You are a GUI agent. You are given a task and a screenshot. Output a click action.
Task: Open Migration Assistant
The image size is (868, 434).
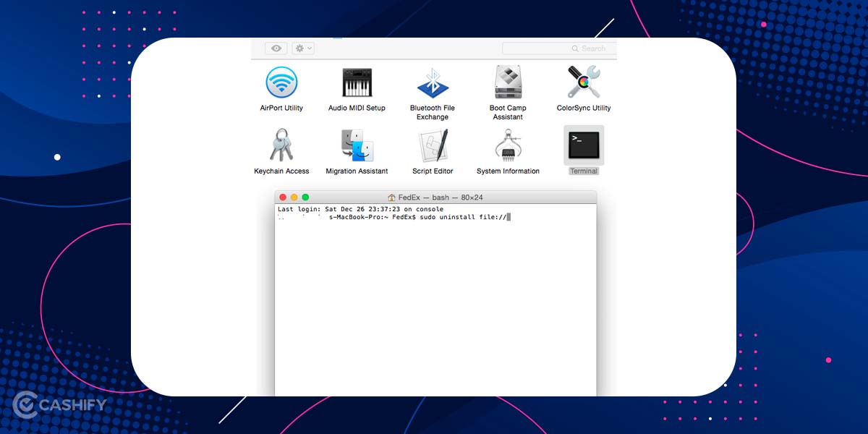point(357,145)
